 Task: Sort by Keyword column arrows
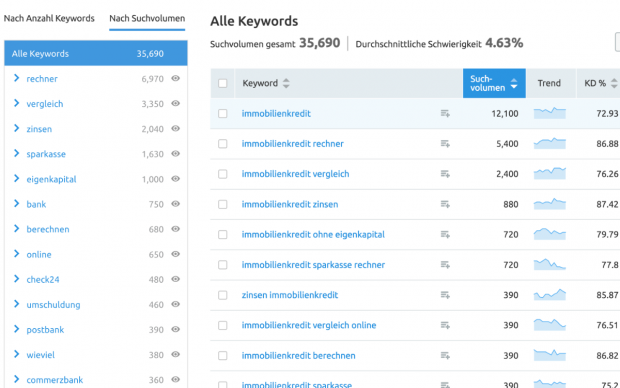(x=286, y=83)
